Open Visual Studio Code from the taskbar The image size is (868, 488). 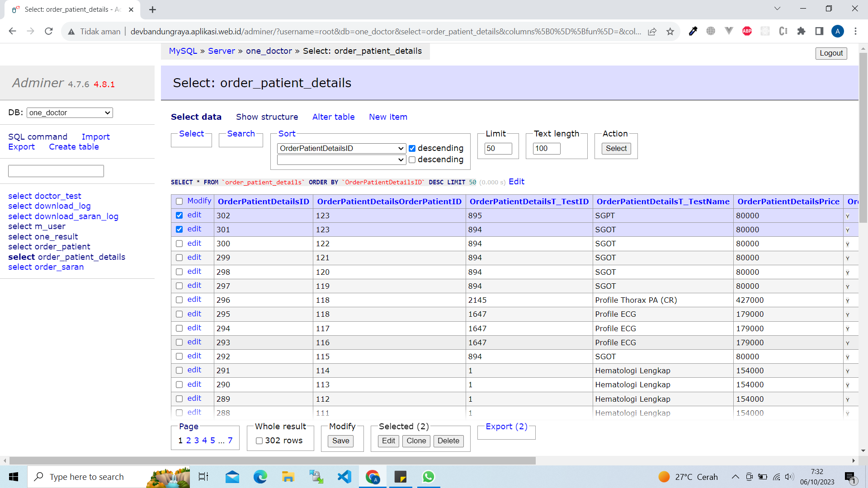pos(344,477)
